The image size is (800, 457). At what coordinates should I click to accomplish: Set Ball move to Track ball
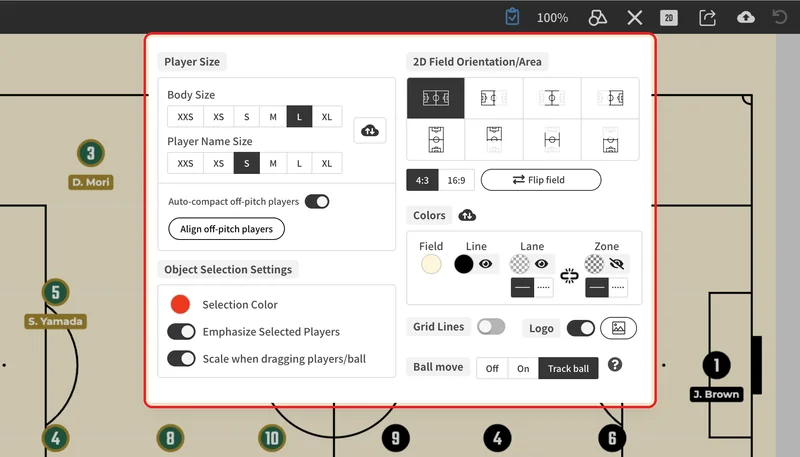568,368
